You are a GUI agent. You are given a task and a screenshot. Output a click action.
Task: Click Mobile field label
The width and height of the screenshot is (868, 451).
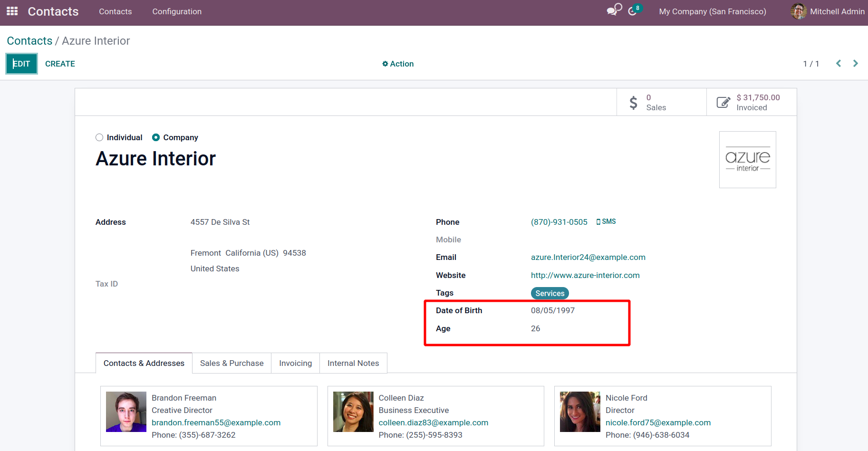coord(448,240)
